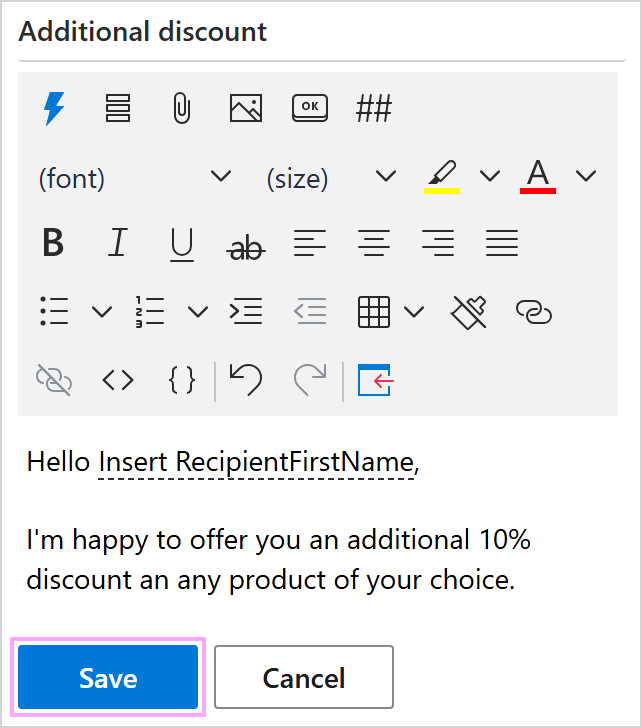Click the paperclip attachment icon
642x728 pixels.
(181, 108)
